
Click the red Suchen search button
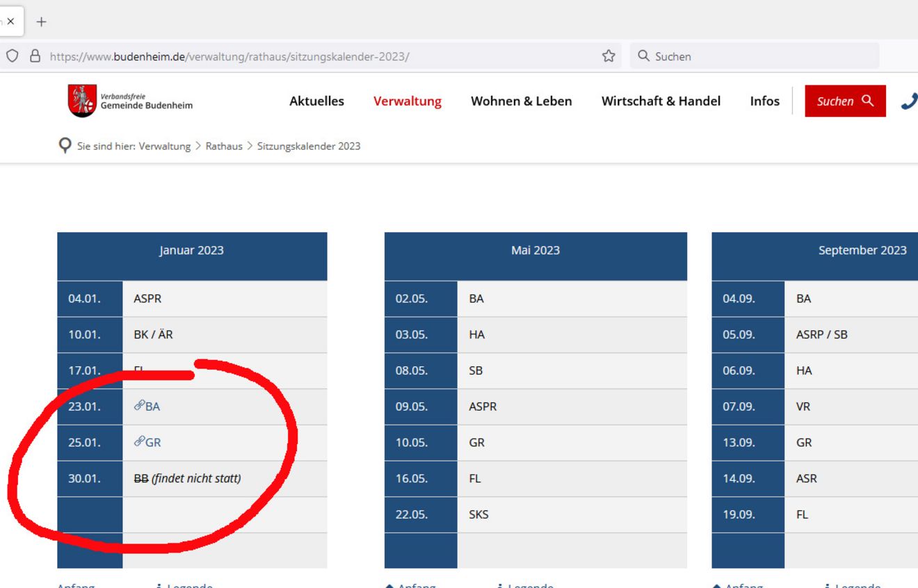[845, 101]
